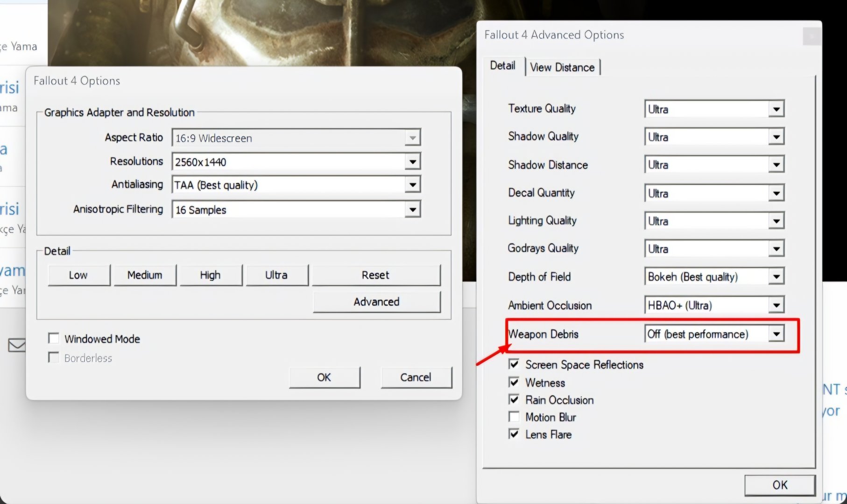This screenshot has width=847, height=504.
Task: Open the Resolutions dropdown showing 2560x1440
Action: pos(296,161)
